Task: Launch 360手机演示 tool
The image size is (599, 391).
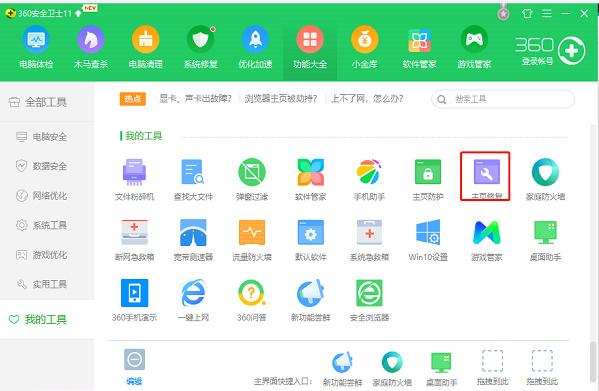Action: [x=134, y=300]
